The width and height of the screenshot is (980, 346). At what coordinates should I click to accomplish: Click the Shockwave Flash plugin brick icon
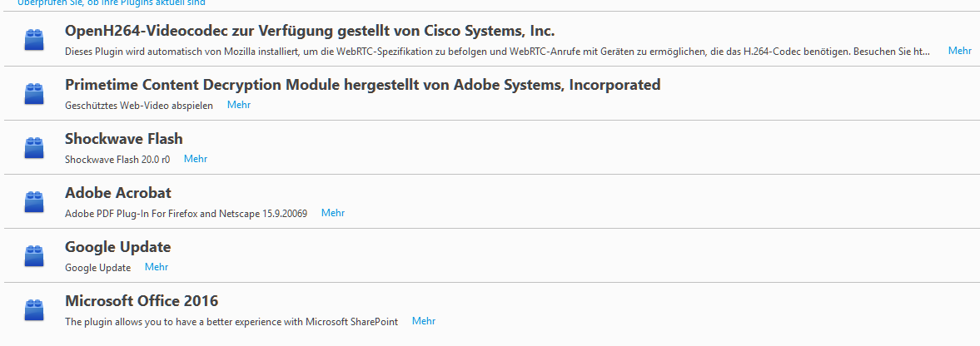click(34, 148)
